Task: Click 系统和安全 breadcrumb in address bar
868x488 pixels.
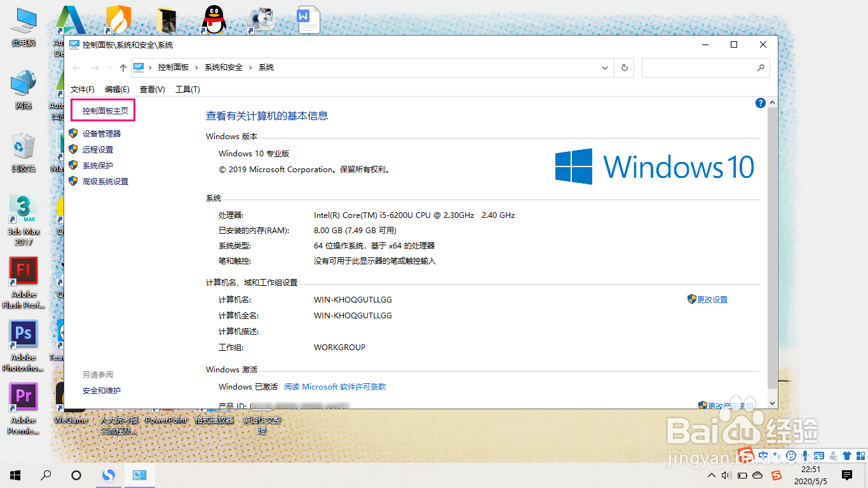Action: [224, 67]
